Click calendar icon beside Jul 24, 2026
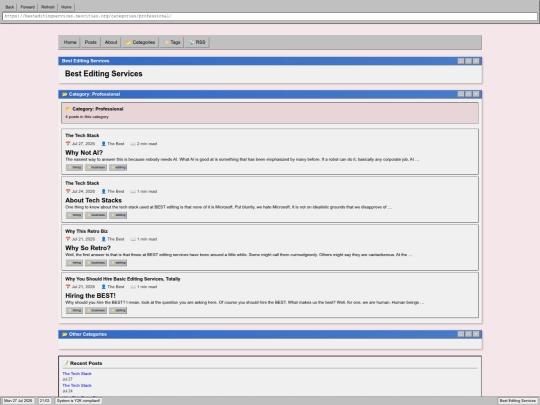Viewport: 540px width, 405px height. 68,191
